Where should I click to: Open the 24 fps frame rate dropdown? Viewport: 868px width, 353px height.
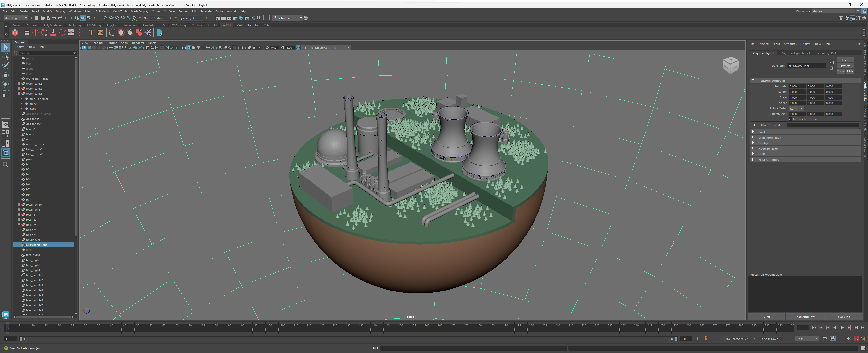point(806,339)
